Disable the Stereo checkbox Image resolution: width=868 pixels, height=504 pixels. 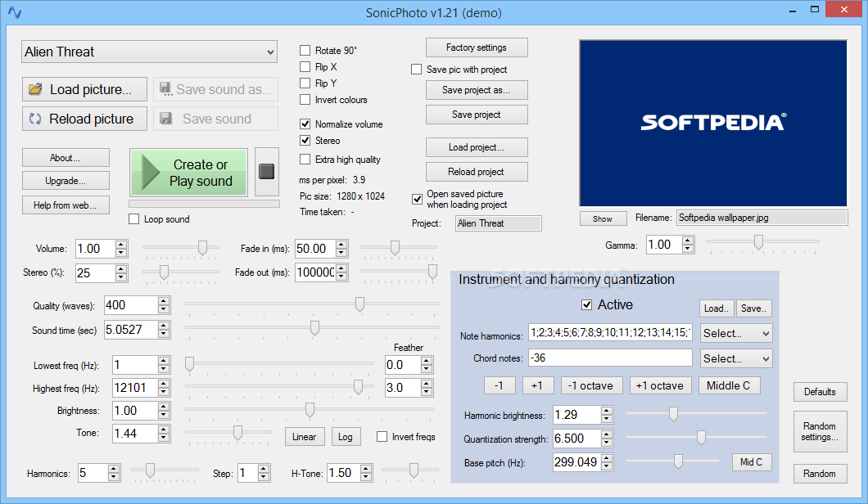click(x=305, y=141)
